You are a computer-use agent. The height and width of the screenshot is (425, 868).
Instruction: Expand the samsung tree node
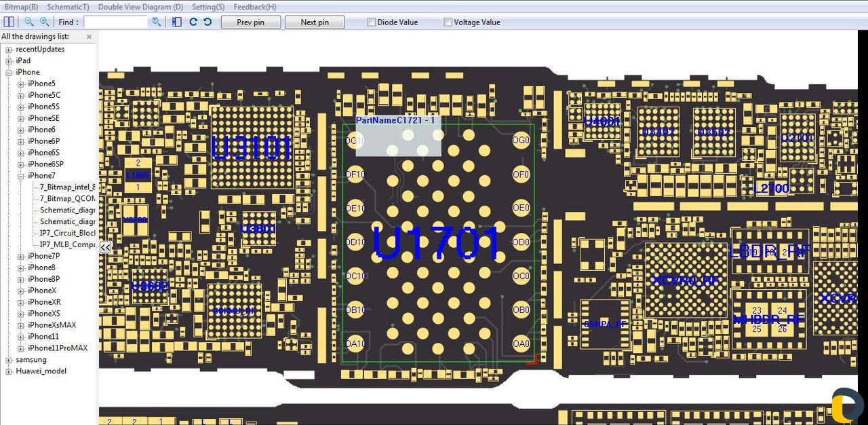point(9,360)
